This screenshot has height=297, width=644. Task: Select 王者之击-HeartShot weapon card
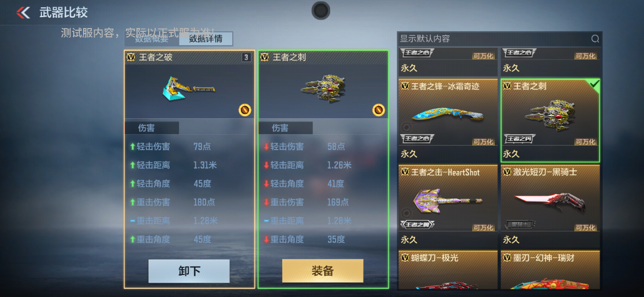[447, 206]
